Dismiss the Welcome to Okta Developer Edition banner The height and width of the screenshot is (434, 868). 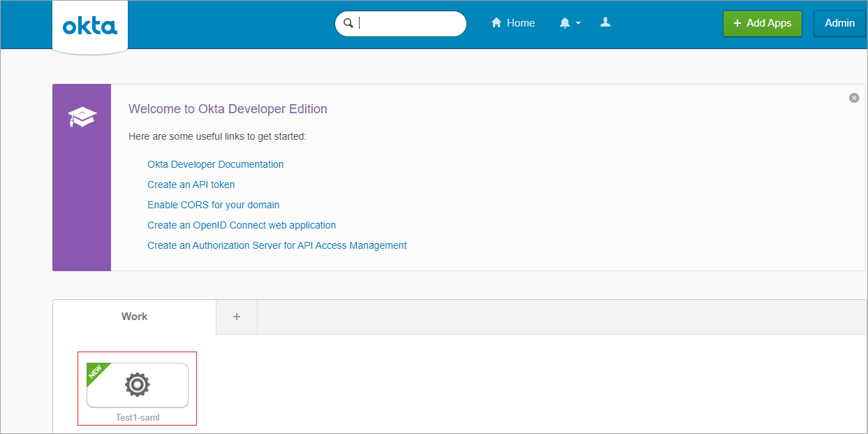[x=853, y=98]
